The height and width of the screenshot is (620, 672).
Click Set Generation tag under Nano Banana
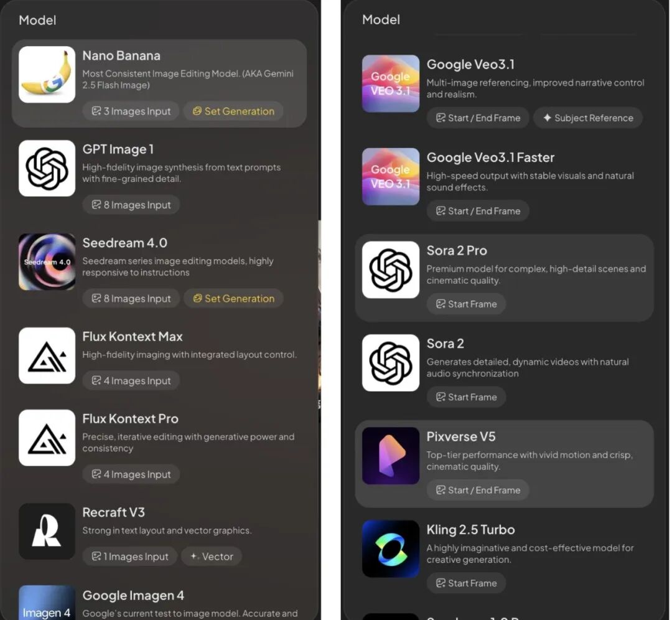(233, 111)
